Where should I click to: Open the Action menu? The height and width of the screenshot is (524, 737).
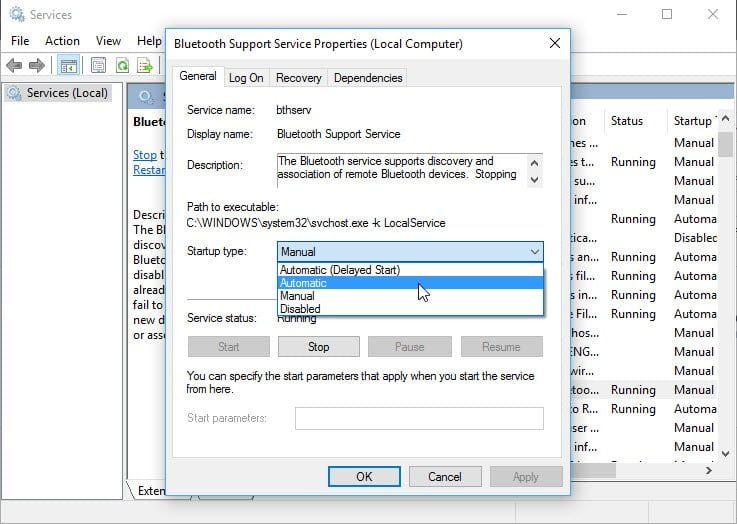pyautogui.click(x=62, y=41)
